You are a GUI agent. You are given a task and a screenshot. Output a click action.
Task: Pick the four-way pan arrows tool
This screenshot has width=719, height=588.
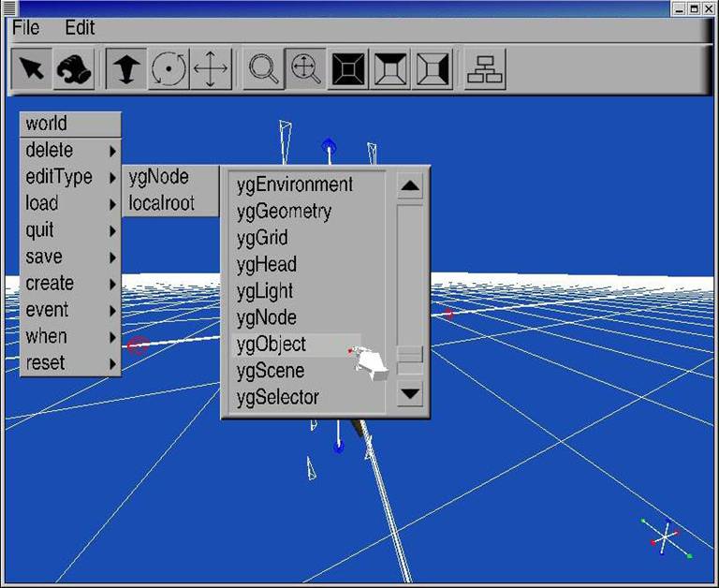click(x=211, y=68)
